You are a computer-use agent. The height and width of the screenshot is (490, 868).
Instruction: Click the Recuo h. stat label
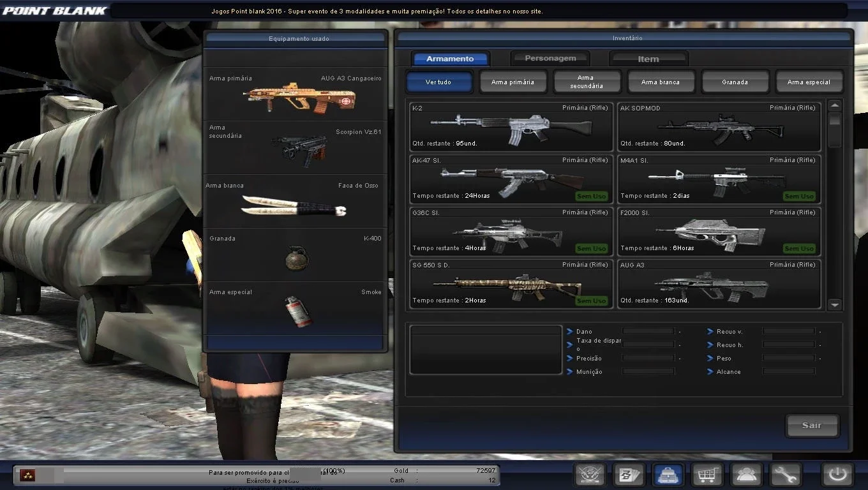pos(730,345)
